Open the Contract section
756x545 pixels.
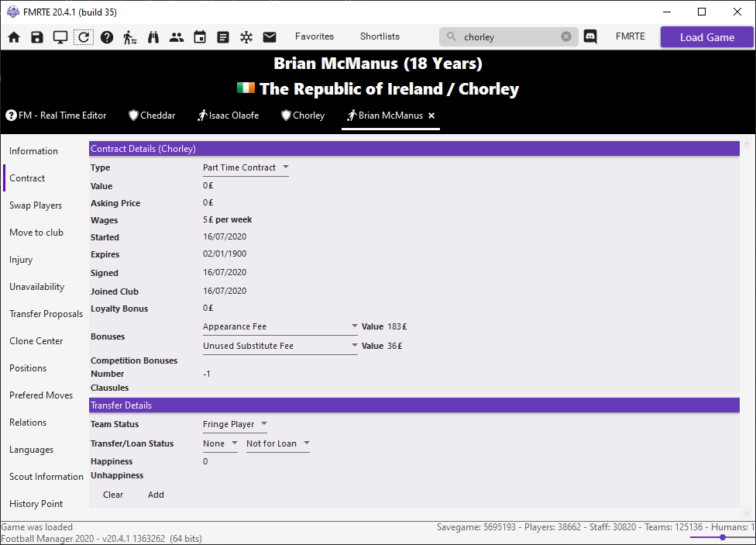pos(27,178)
